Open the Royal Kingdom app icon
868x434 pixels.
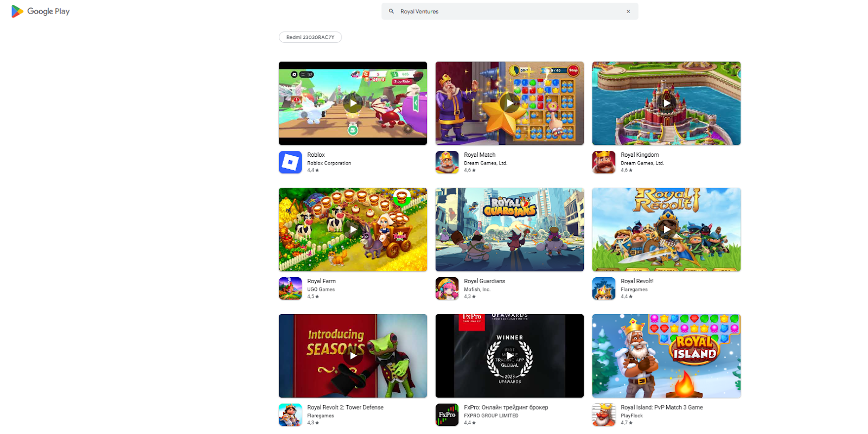coord(604,162)
